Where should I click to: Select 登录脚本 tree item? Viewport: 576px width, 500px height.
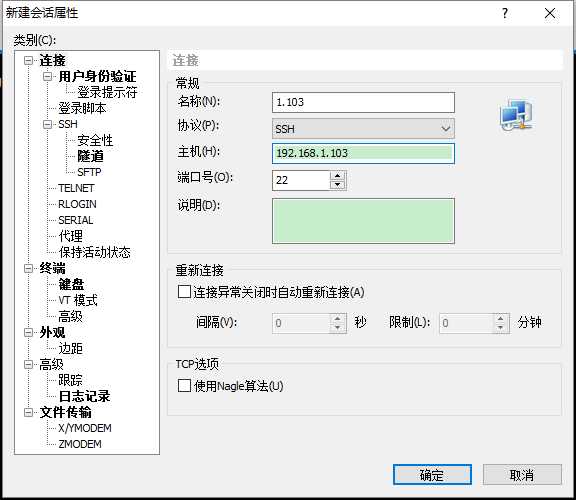click(x=82, y=108)
